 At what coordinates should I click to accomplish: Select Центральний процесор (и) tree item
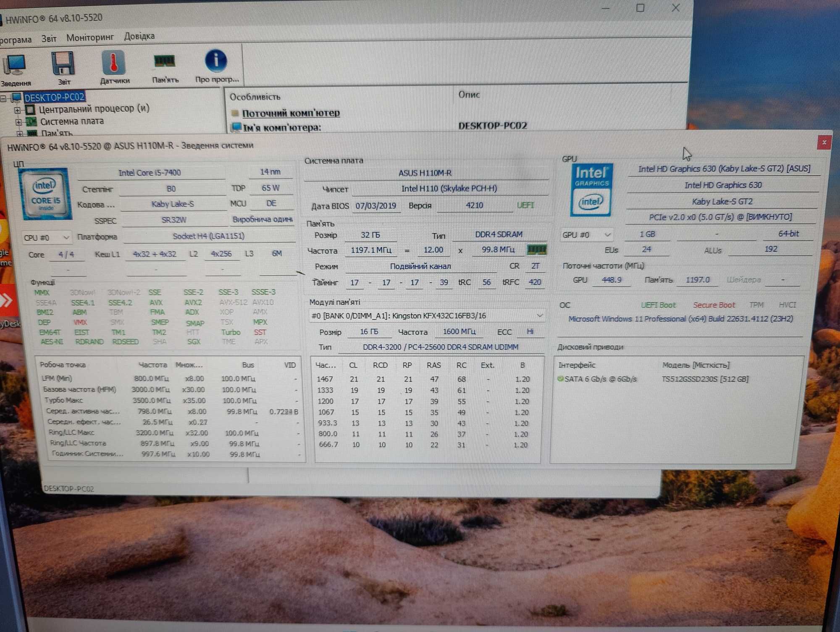pyautogui.click(x=94, y=109)
